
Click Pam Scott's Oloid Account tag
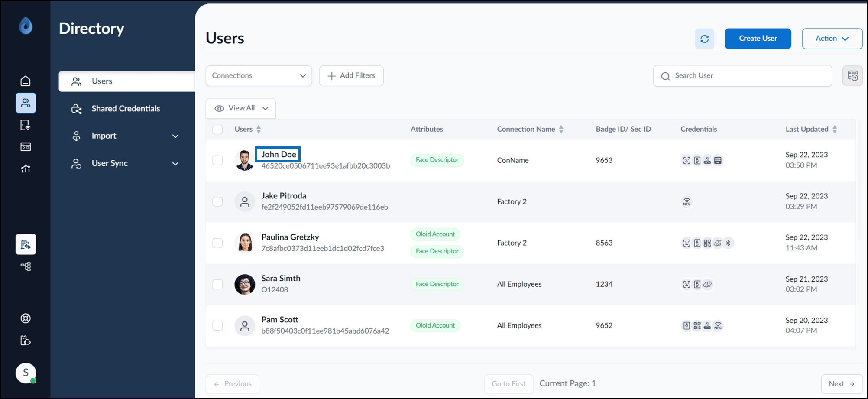[435, 325]
